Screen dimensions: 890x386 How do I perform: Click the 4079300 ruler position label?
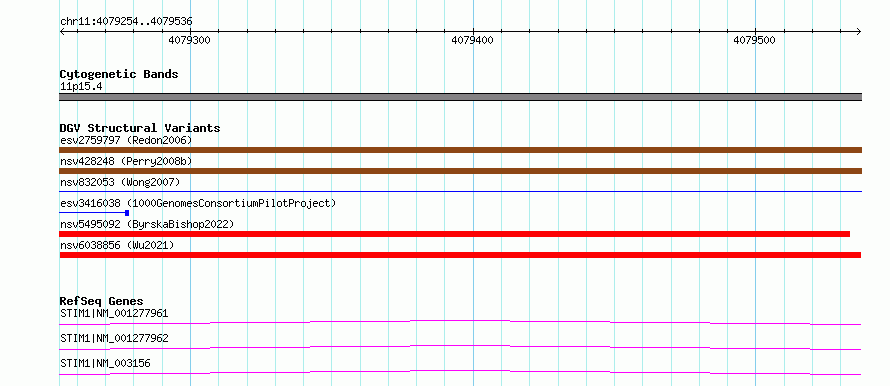pyautogui.click(x=190, y=40)
